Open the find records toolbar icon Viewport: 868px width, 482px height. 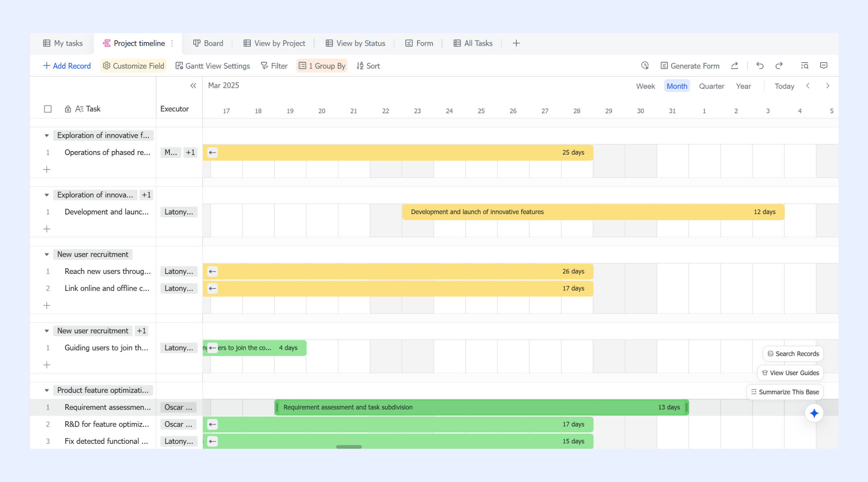coord(805,65)
